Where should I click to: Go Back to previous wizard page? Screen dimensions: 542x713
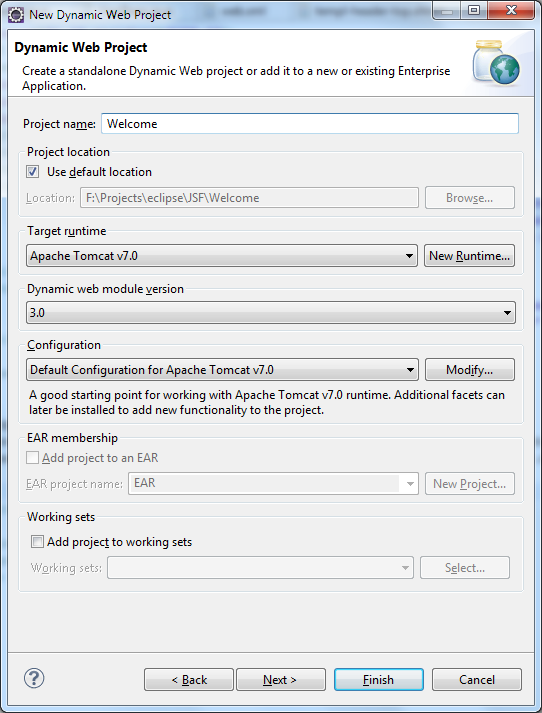[189, 679]
